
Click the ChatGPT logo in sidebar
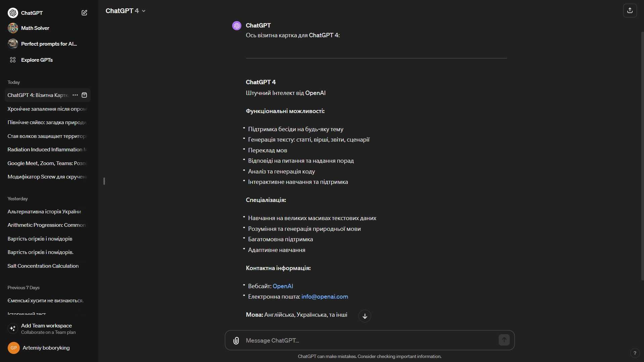(13, 13)
